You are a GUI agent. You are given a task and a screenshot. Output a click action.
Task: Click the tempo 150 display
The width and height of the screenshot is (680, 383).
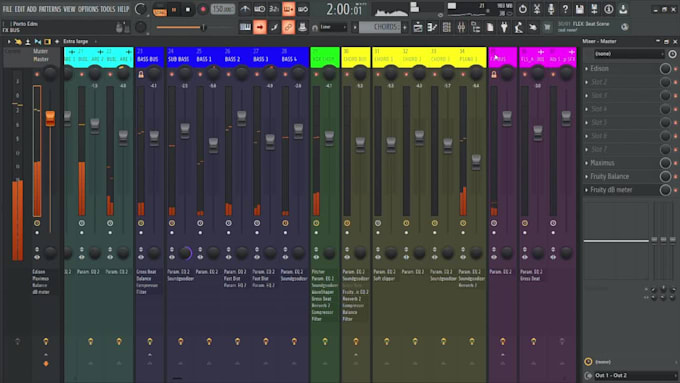(222, 9)
